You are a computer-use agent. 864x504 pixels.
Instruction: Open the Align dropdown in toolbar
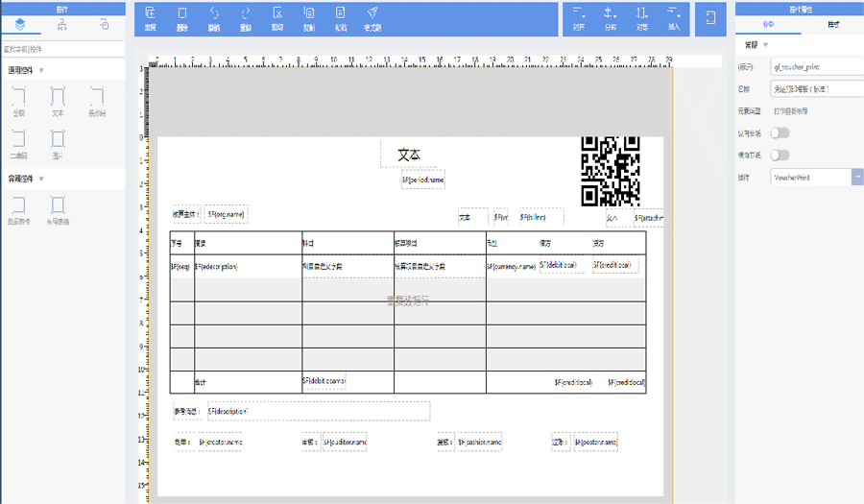click(x=579, y=18)
